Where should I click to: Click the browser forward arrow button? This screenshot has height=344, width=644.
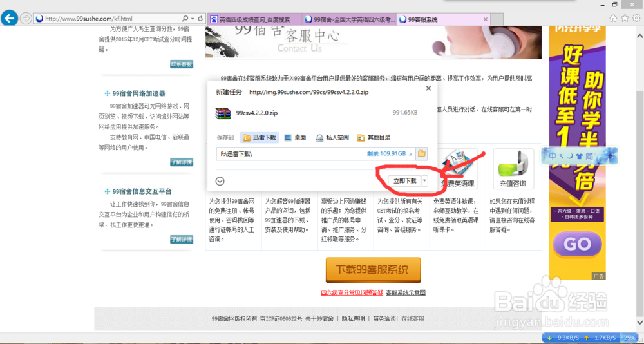click(x=26, y=19)
